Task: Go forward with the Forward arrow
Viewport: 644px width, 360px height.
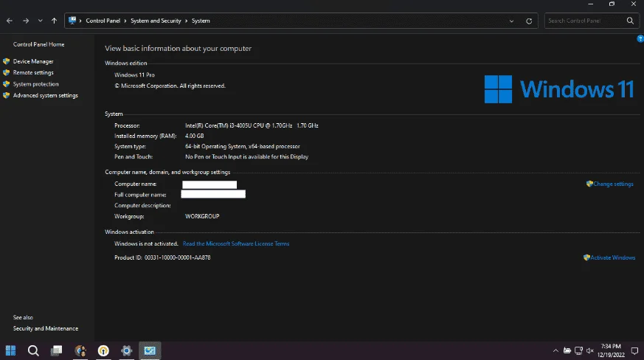Action: tap(26, 21)
